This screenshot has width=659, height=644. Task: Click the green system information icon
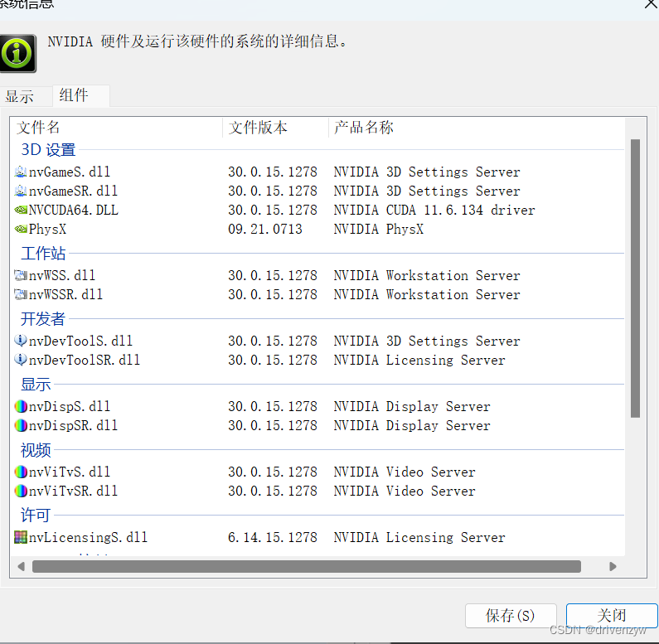[17, 53]
